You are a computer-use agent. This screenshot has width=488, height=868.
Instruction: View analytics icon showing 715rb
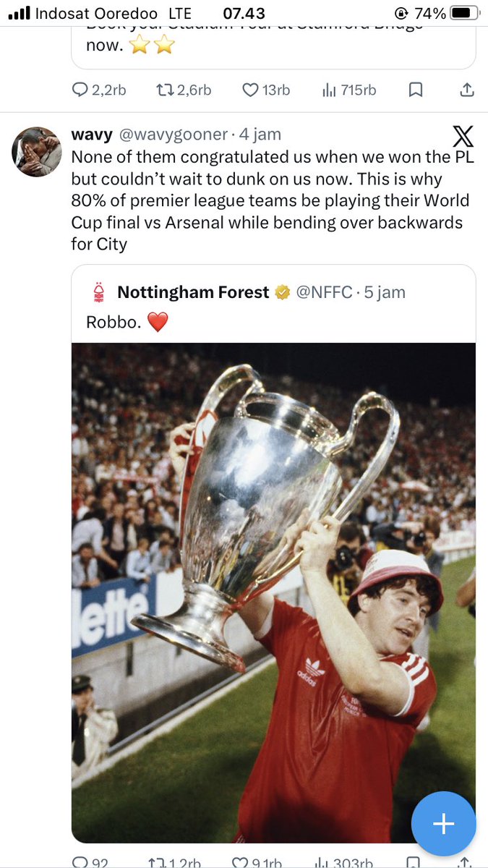(329, 90)
